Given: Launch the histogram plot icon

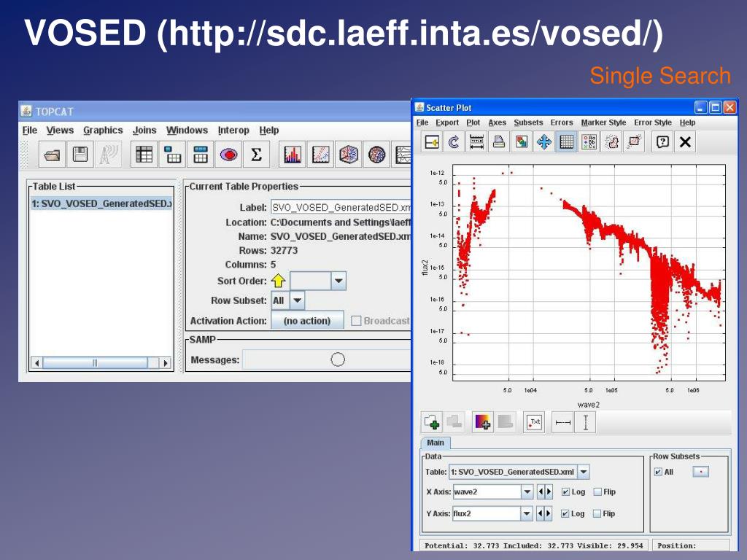Looking at the screenshot, I should (x=292, y=155).
